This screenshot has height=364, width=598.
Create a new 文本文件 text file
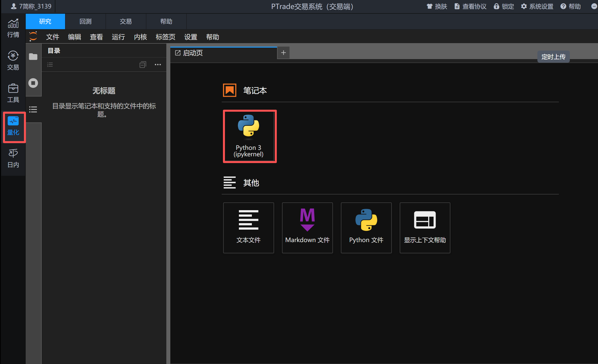tap(248, 228)
